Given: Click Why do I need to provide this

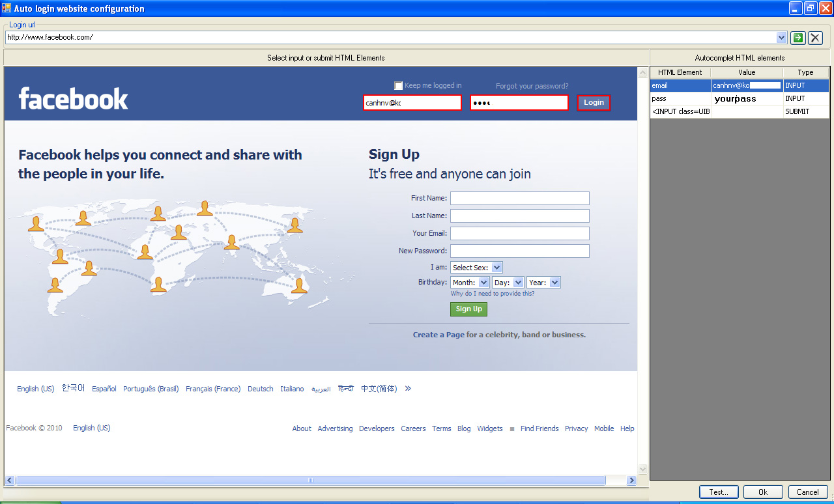Looking at the screenshot, I should [493, 294].
